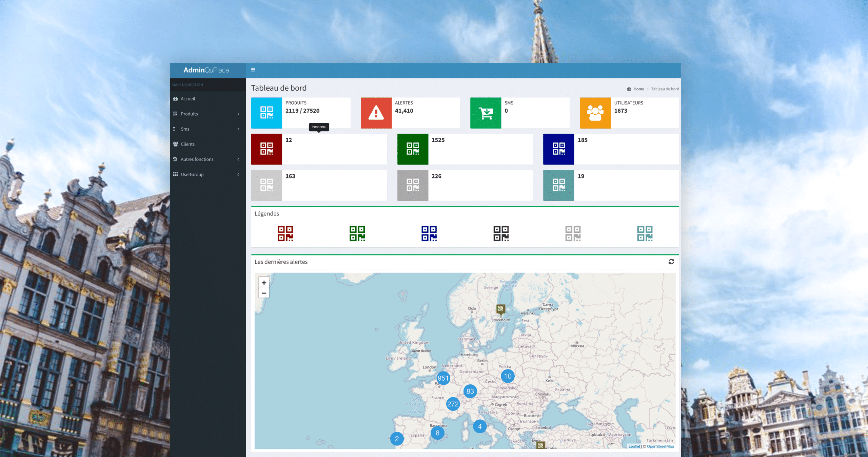868x457 pixels.
Task: Click the UseItGroup grid icon
Action: (175, 174)
